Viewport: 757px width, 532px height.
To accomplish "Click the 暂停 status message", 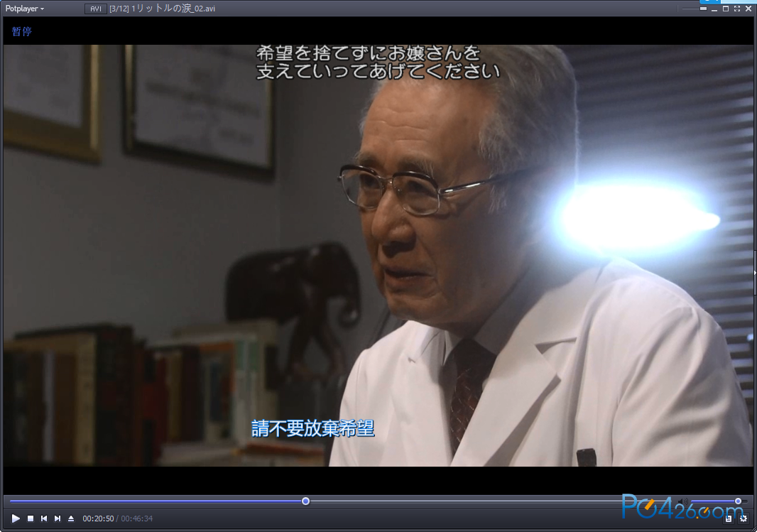I will pos(22,31).
